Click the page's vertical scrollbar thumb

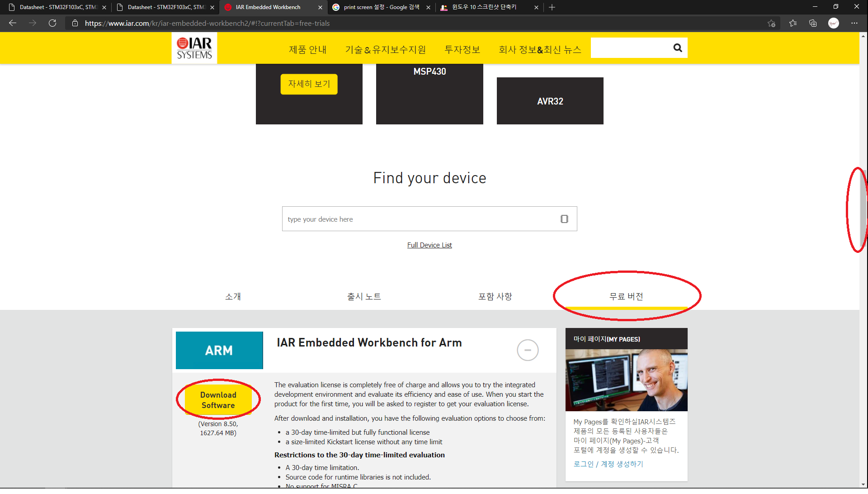(x=863, y=208)
